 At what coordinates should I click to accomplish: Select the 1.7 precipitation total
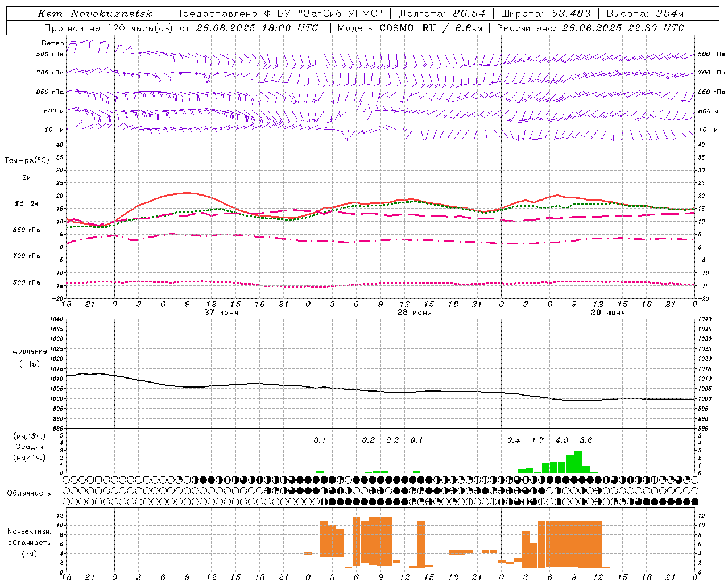click(537, 440)
